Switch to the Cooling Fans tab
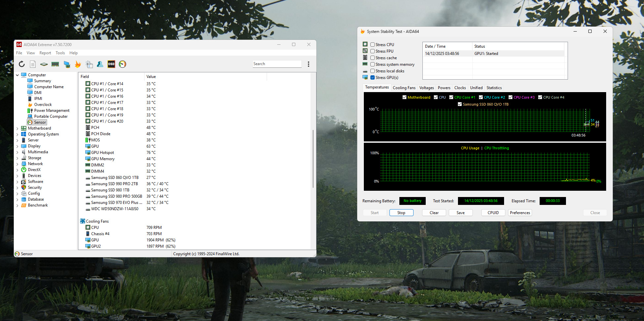Screen dimensions: 644x321 (x=404, y=88)
